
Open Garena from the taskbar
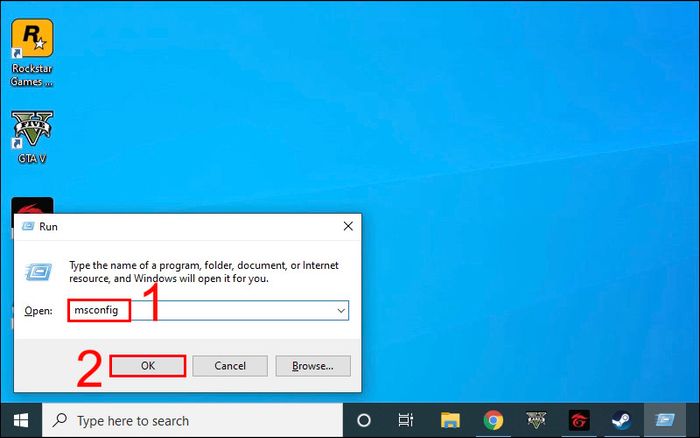click(579, 420)
